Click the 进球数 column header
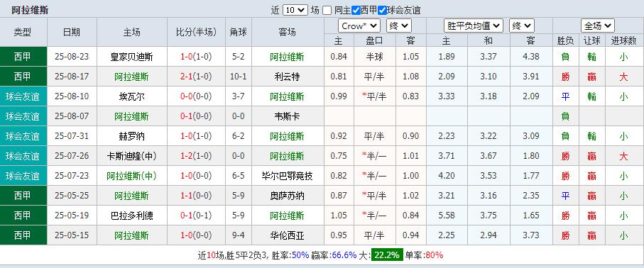The height and width of the screenshot is (268, 644). click(623, 40)
